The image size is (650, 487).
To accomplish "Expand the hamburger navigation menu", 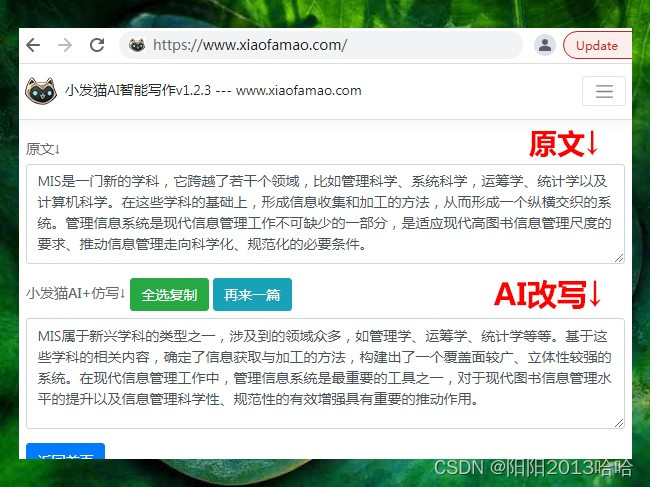I will coord(604,91).
